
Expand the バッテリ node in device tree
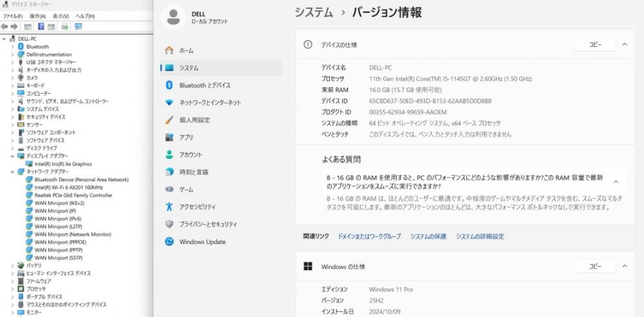13,266
